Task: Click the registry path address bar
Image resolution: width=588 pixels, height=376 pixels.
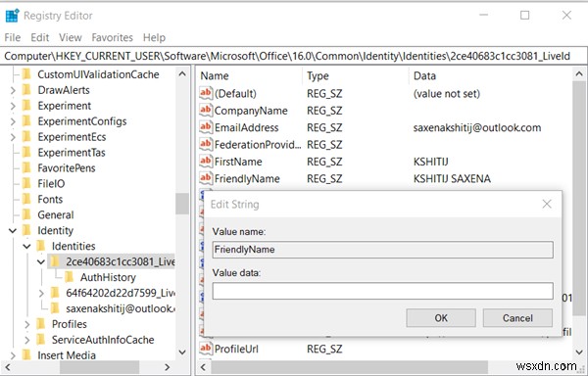Action: pyautogui.click(x=294, y=56)
